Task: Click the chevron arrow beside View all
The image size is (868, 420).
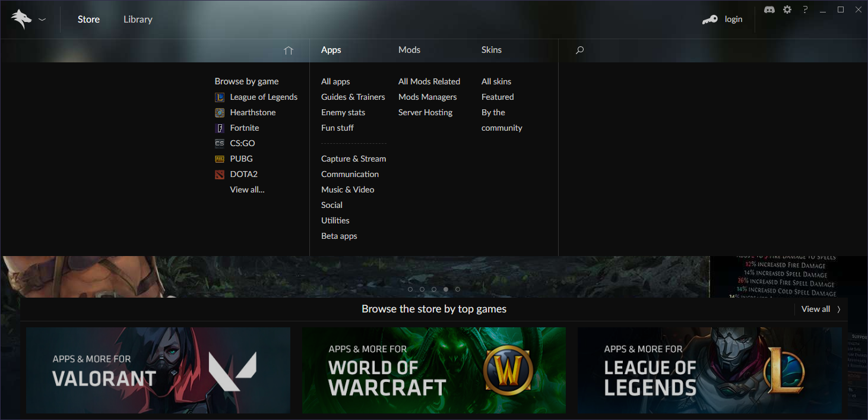Action: pos(839,310)
